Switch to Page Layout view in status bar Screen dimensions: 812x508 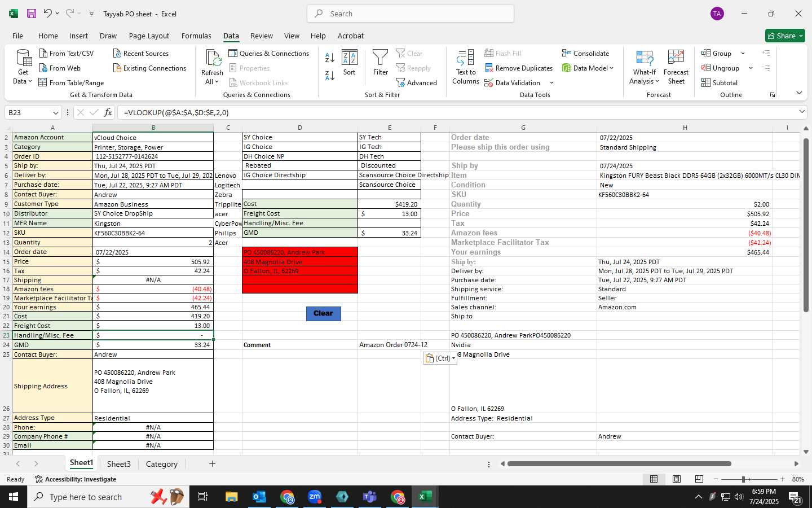(x=677, y=479)
